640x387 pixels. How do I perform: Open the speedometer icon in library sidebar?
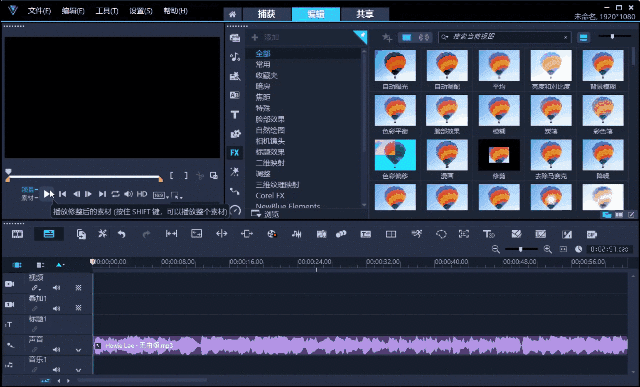point(236,210)
